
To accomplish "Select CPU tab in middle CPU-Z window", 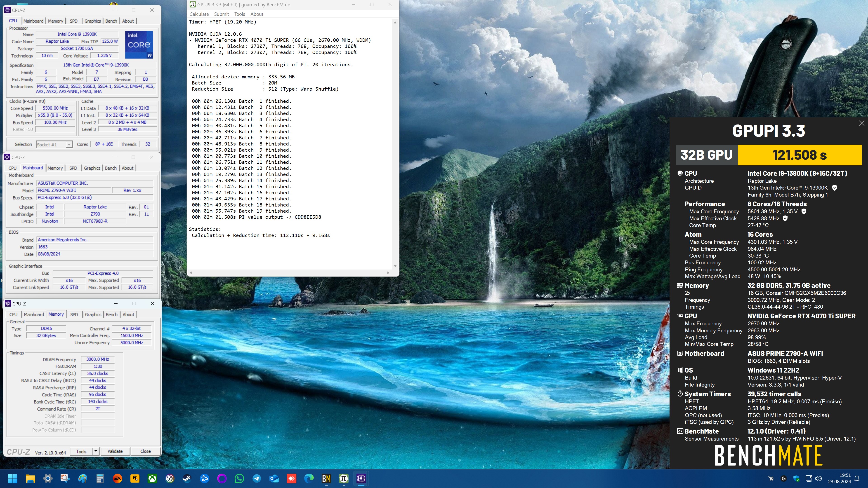I will point(12,168).
